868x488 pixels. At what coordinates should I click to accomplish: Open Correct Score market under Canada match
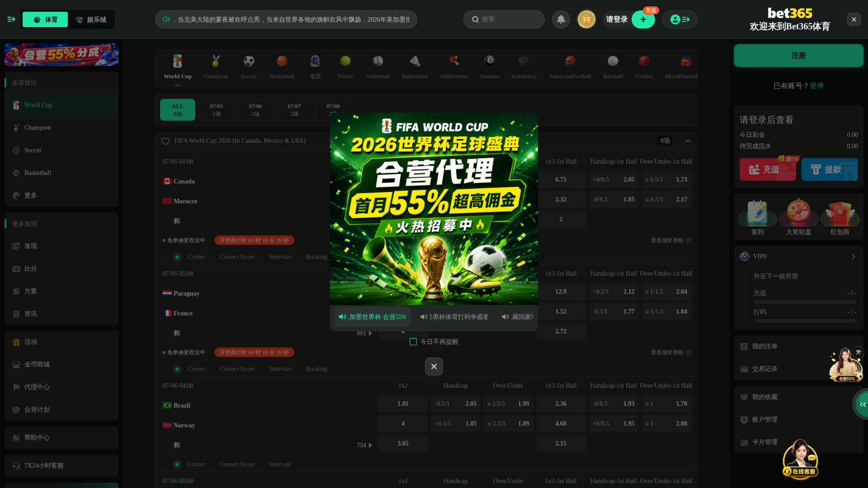point(237,257)
